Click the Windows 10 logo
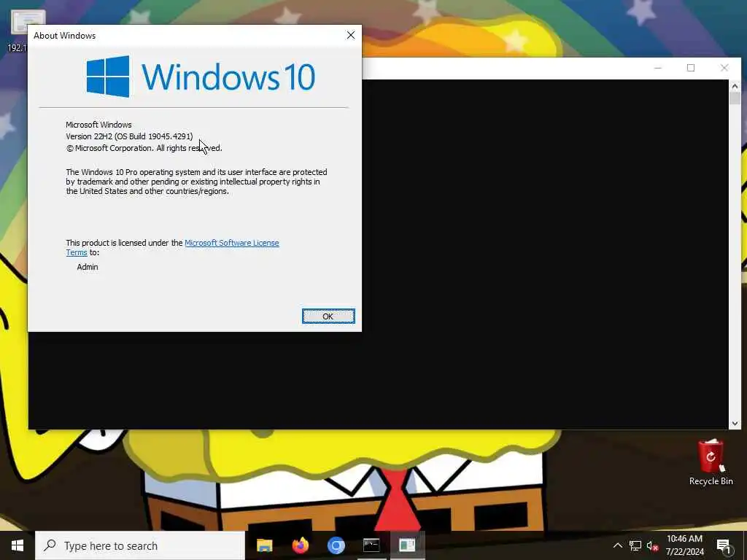The width and height of the screenshot is (747, 560). (x=201, y=76)
